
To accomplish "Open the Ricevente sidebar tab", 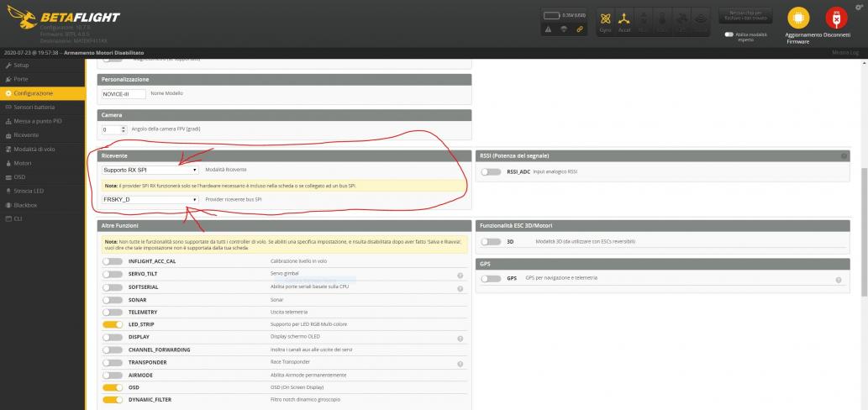I will pos(43,135).
